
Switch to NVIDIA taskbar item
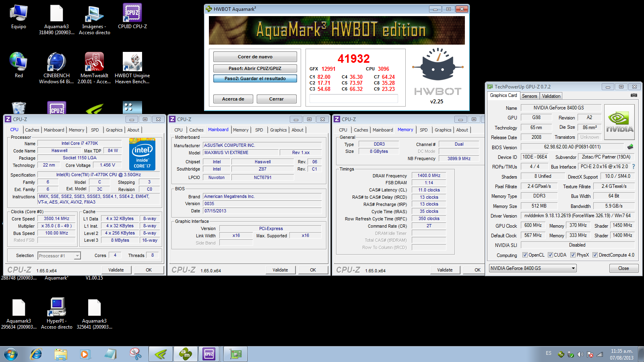(161, 354)
